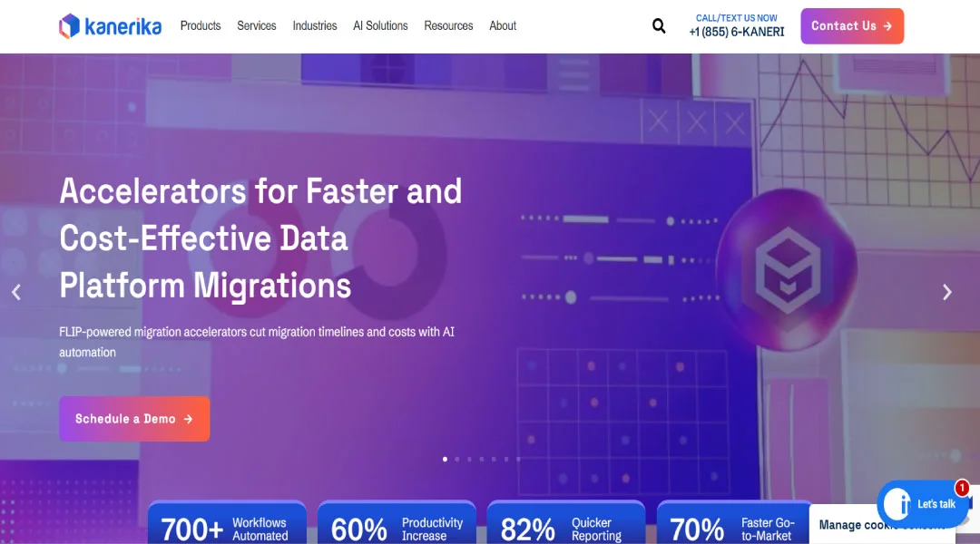
Task: Open the site search magnifier
Action: [659, 25]
